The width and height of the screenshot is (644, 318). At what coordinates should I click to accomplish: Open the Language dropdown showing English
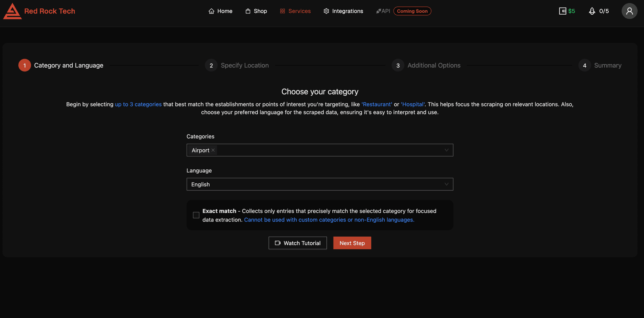pos(320,184)
